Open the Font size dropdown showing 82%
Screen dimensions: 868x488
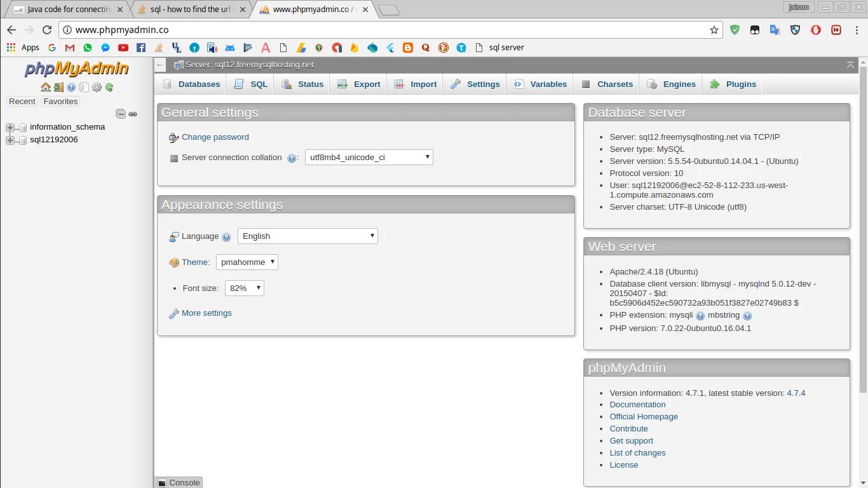[245, 288]
